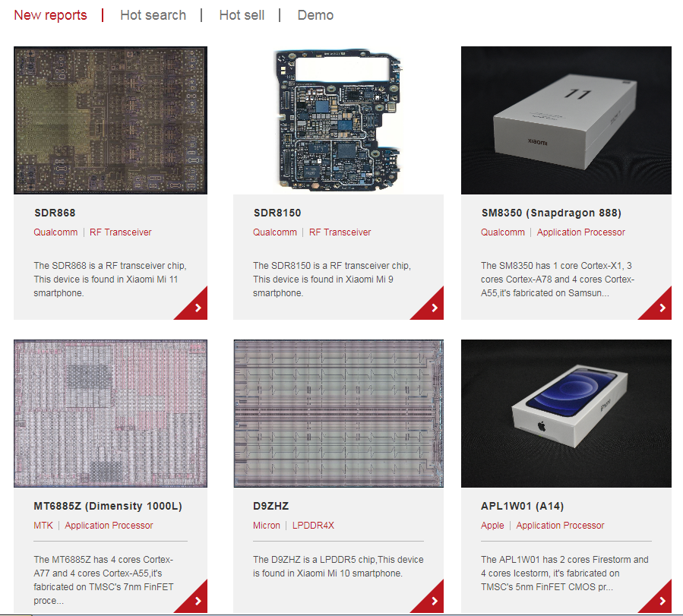This screenshot has height=616, width=683.
Task: Open the iPhone box thumbnail
Action: pos(566,413)
